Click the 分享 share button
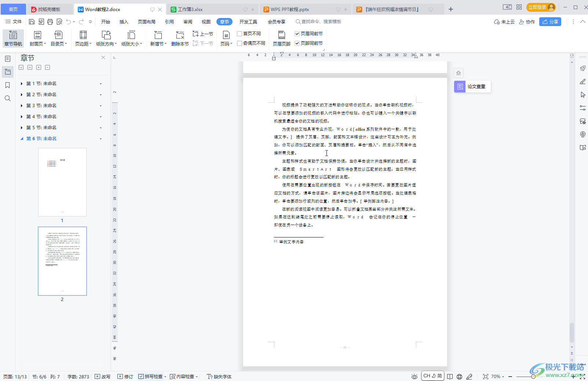 [x=550, y=22]
